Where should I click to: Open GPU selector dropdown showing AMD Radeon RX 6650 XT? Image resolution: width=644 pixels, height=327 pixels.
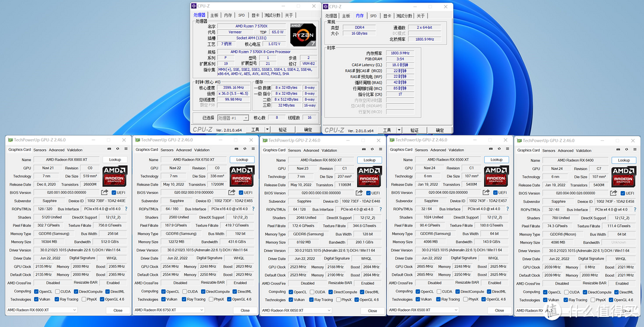coord(296,310)
